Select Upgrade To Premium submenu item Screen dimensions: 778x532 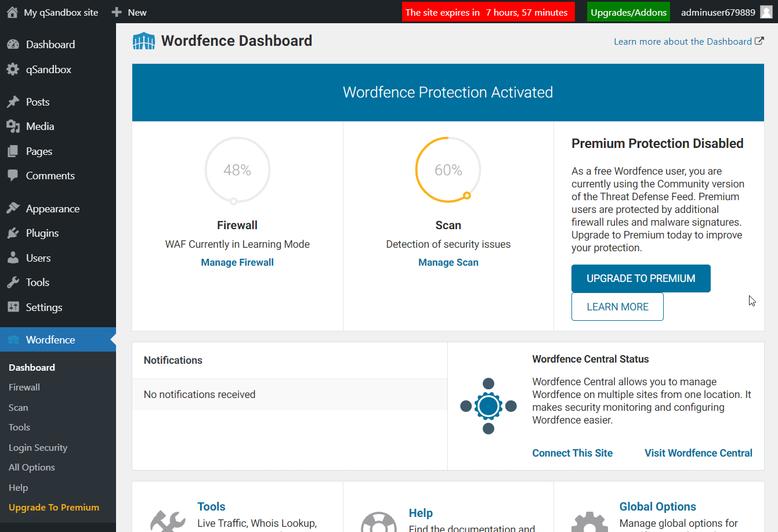click(x=54, y=508)
